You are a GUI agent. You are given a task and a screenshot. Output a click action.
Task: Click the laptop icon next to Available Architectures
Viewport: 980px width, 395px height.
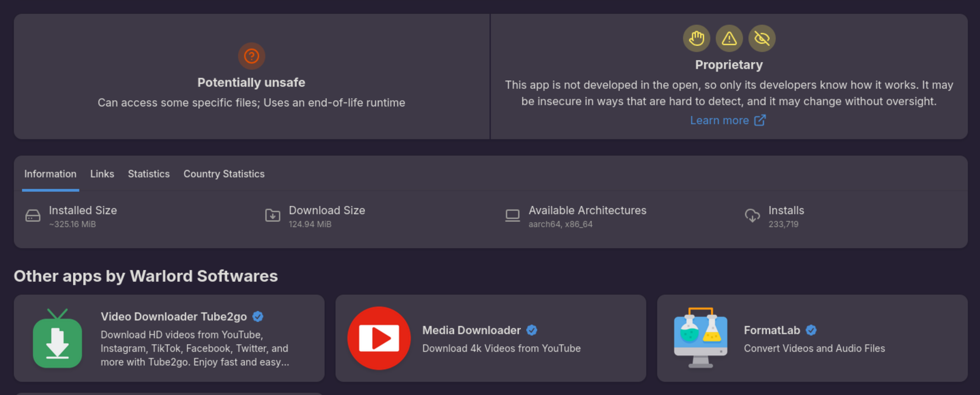click(x=513, y=216)
